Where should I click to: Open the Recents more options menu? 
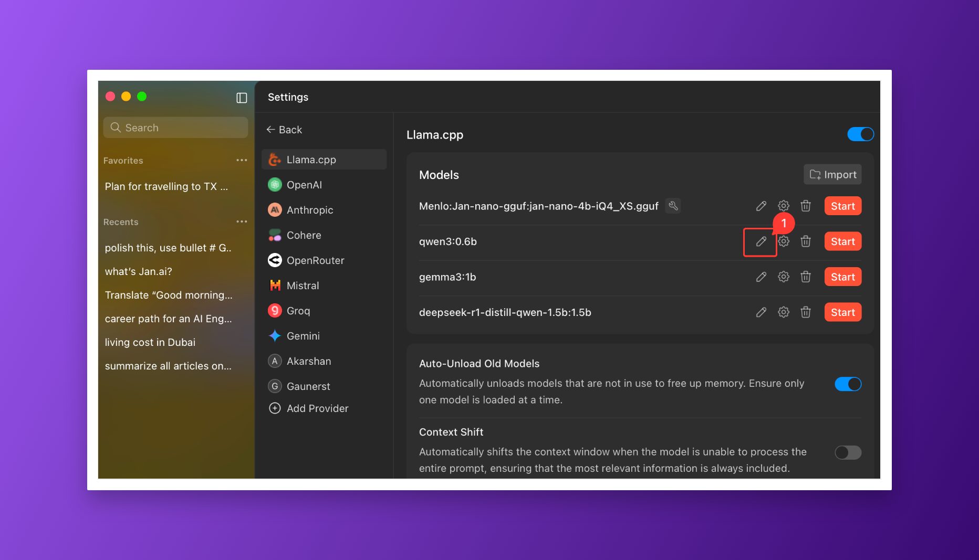pos(242,221)
